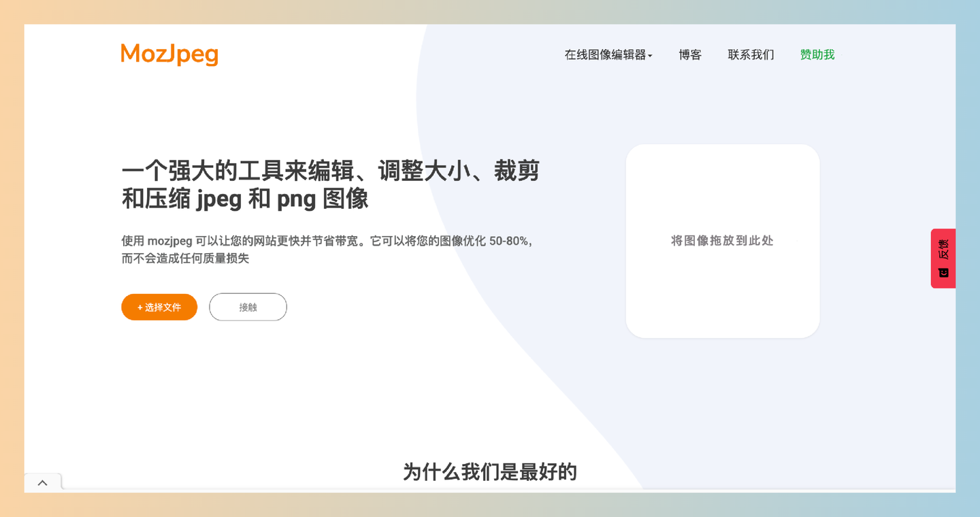The width and height of the screenshot is (980, 517).
Task: Click the 接触 button
Action: click(x=248, y=307)
